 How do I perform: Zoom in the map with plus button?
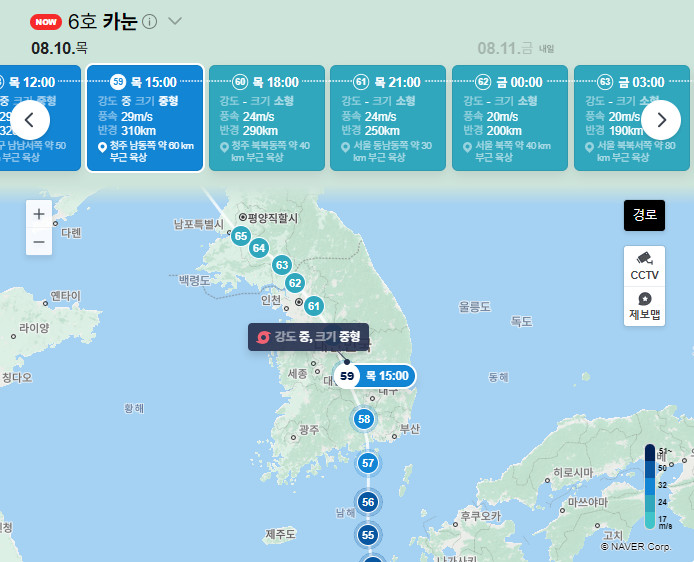click(39, 214)
